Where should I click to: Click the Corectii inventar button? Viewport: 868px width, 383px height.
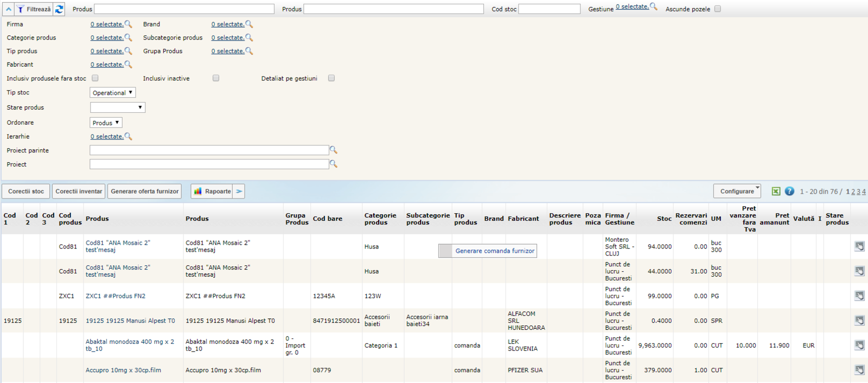79,191
